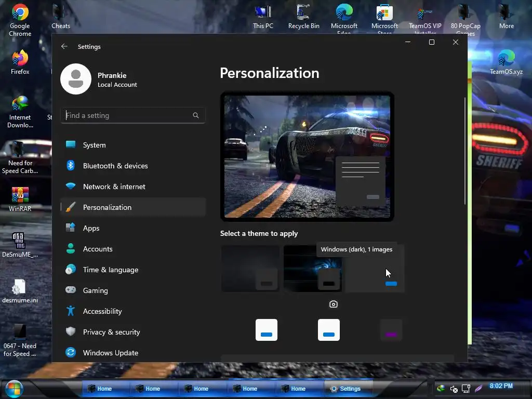This screenshot has height=399, width=532.
Task: Click the camera icon below the themes
Action: click(334, 304)
